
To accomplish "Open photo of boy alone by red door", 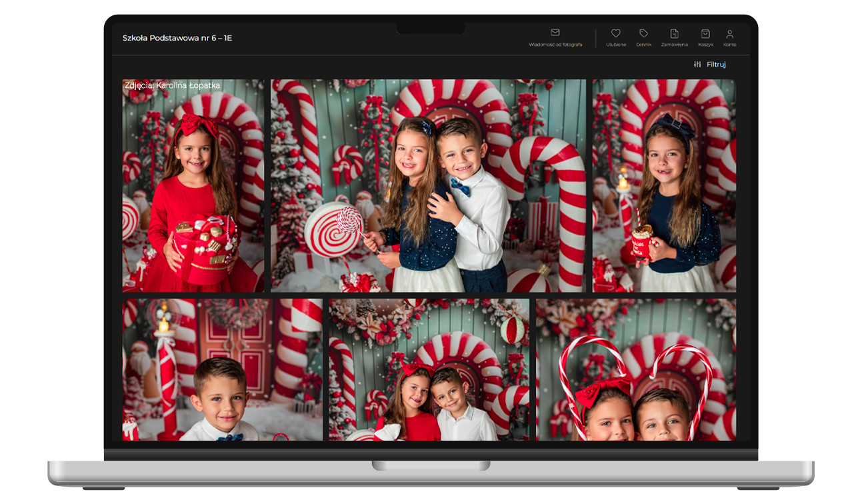I will pyautogui.click(x=223, y=369).
